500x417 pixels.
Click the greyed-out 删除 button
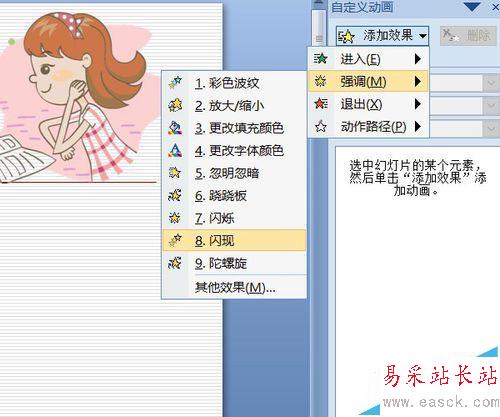pos(468,35)
